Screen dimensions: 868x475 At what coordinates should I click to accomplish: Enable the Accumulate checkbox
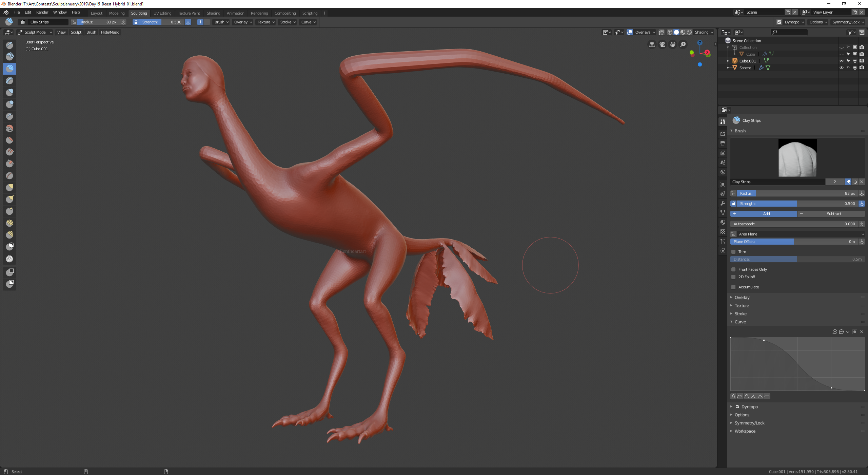[733, 287]
